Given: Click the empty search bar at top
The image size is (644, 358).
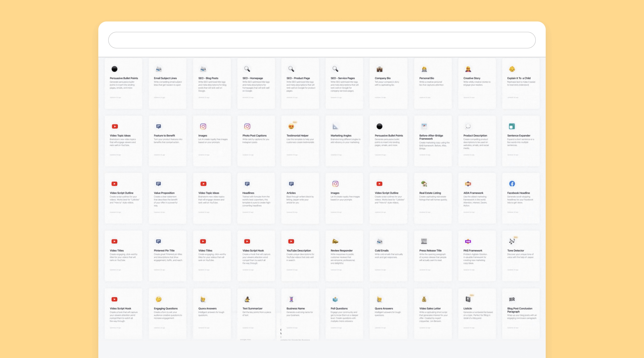Looking at the screenshot, I should (x=322, y=40).
